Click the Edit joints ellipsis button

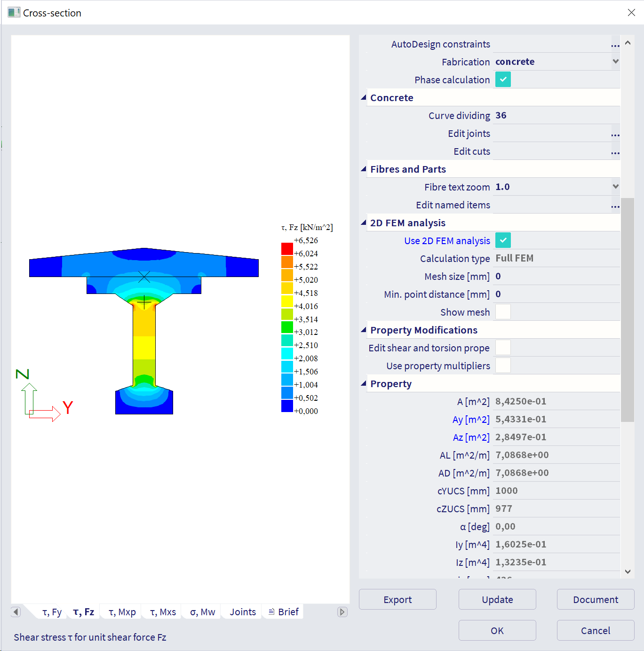point(615,134)
